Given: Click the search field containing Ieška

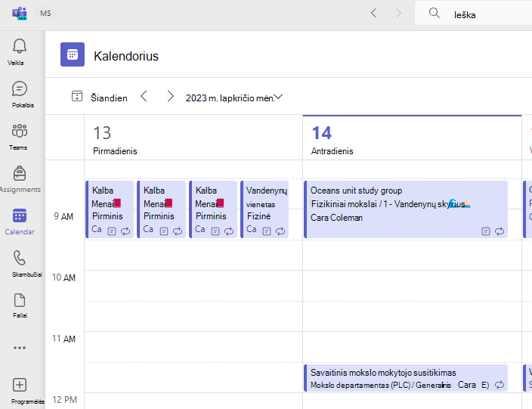Looking at the screenshot, I should click(x=473, y=14).
